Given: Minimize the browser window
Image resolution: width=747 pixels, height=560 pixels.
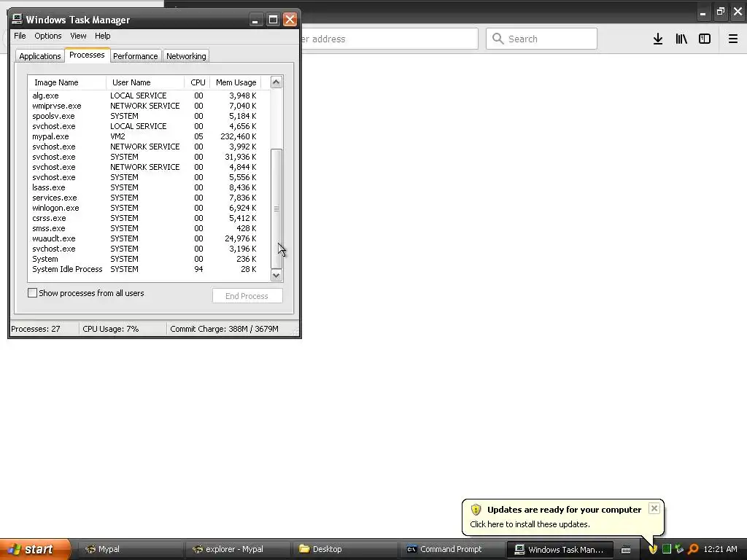Looking at the screenshot, I should pos(703,12).
